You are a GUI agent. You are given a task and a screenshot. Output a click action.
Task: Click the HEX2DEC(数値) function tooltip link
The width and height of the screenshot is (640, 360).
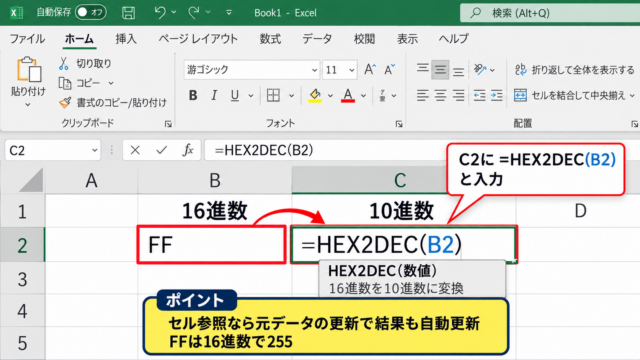382,271
